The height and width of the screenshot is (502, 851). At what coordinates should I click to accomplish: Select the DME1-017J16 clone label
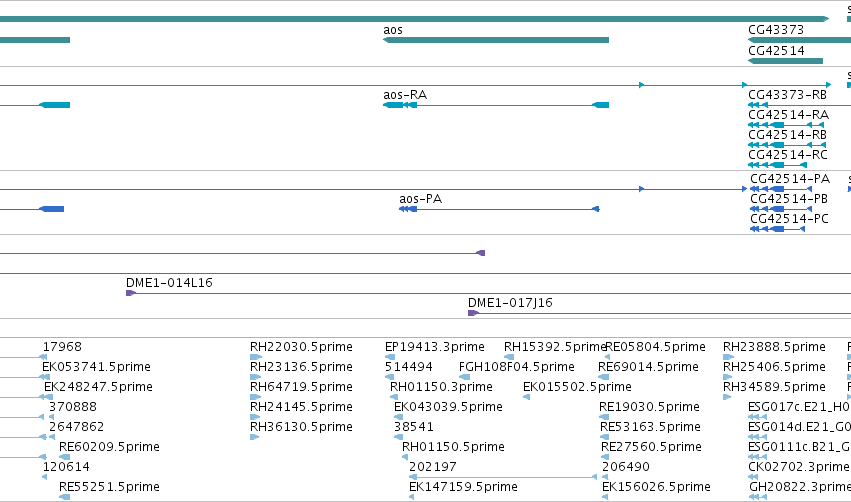click(x=510, y=303)
